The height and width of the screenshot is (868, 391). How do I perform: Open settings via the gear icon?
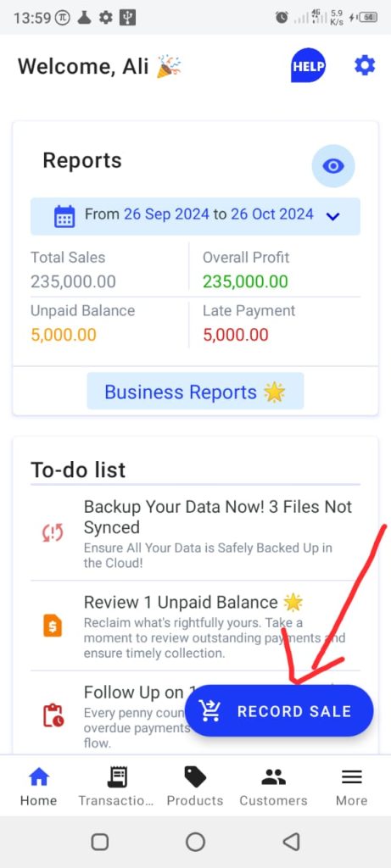point(365,66)
